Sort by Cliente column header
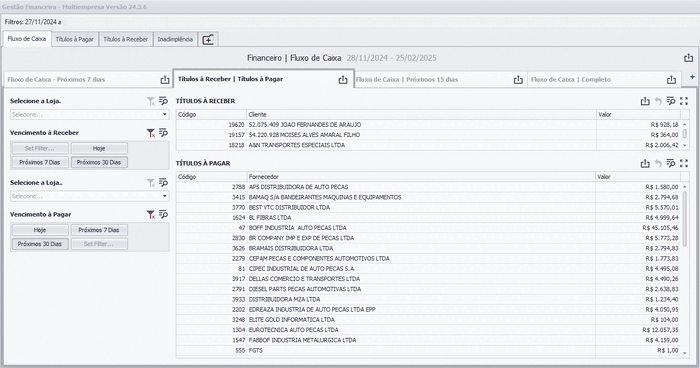Viewport: 700px width, 368px height. [421, 115]
